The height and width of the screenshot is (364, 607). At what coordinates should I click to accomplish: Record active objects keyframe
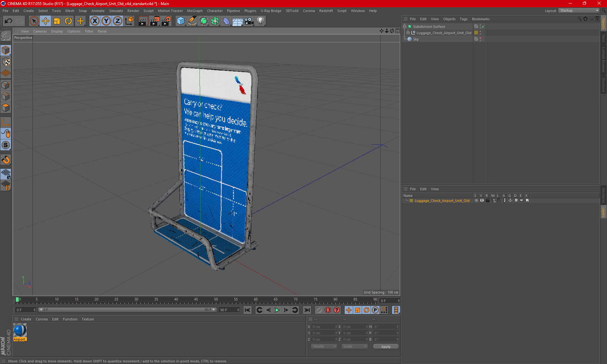coord(319,310)
